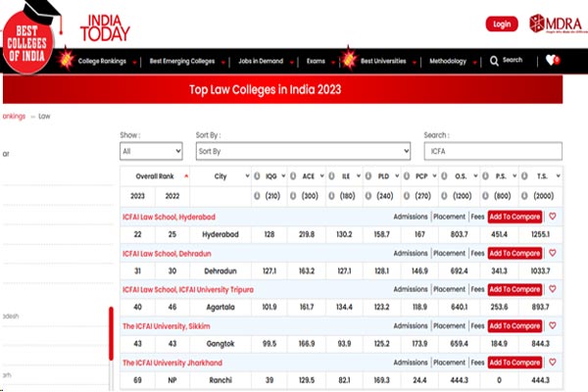
Task: Open ICFAI Law School, Hyderabad link
Action: pyautogui.click(x=169, y=217)
